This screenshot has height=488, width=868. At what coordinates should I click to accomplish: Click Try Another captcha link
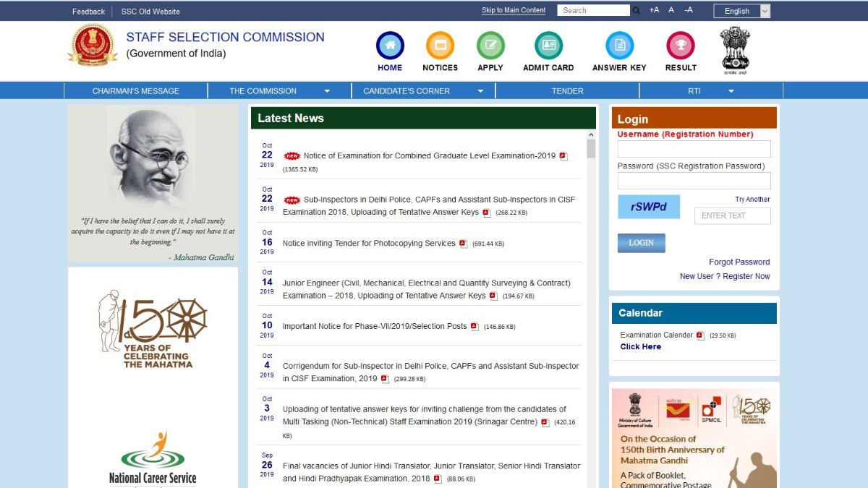pos(752,200)
